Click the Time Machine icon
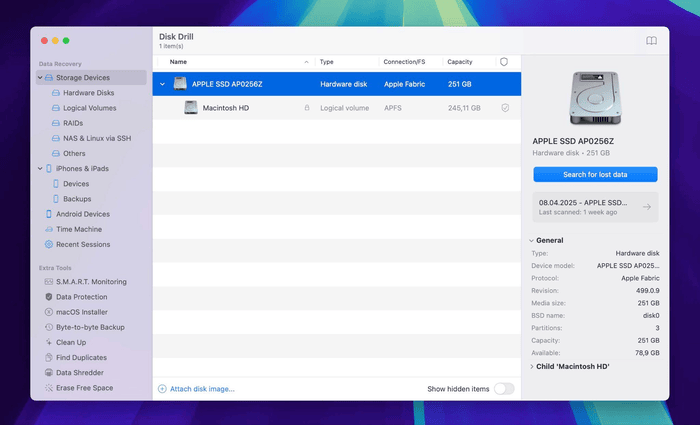 [x=49, y=229]
